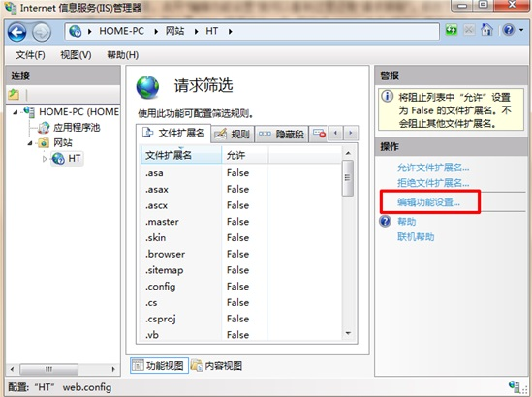Screen dimensions: 532x397
Task: Click the status bar network icon
Action: click(514, 386)
